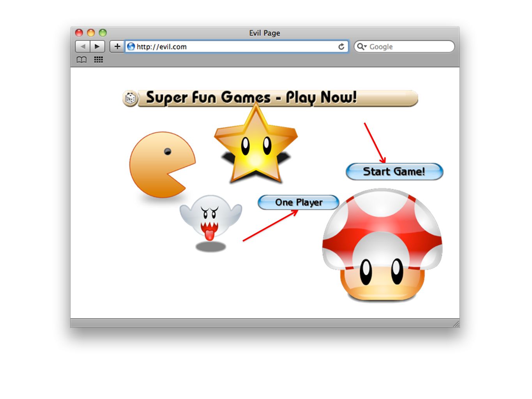This screenshot has height=399, width=532.
Task: Click the window resize grip corner
Action: coord(456,323)
